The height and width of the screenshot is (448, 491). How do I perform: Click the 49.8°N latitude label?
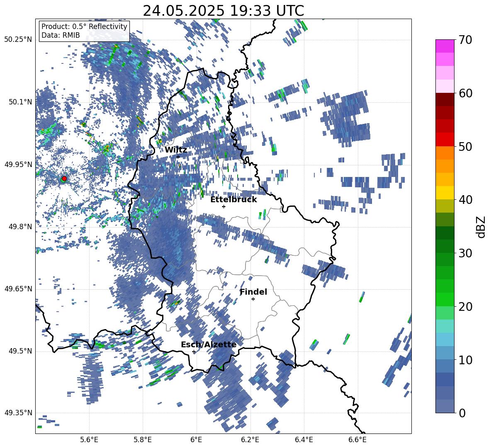20,227
